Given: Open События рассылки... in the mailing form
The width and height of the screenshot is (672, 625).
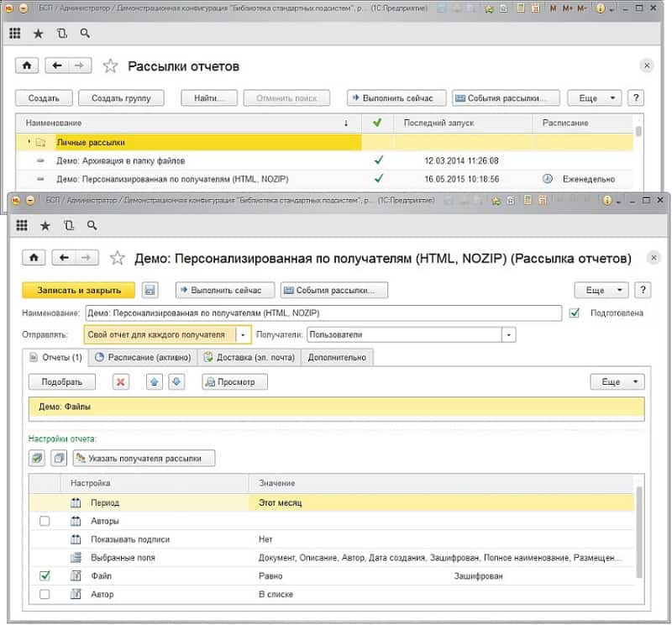Looking at the screenshot, I should pyautogui.click(x=334, y=290).
